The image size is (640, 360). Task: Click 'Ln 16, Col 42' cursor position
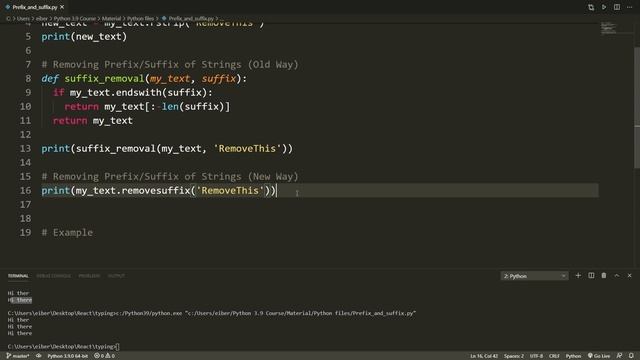pos(484,356)
